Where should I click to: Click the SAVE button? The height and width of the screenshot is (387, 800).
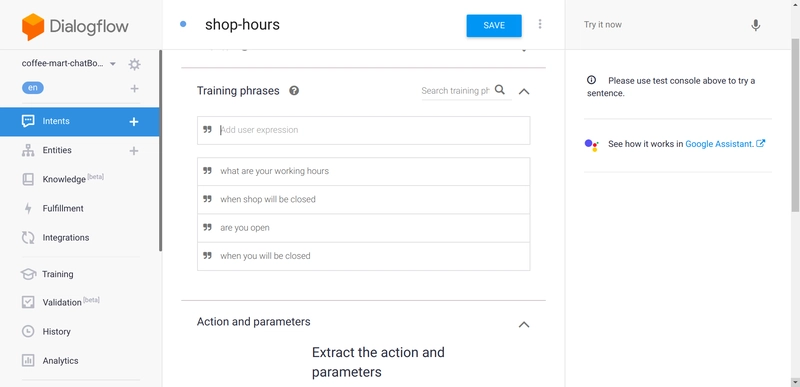tap(494, 25)
